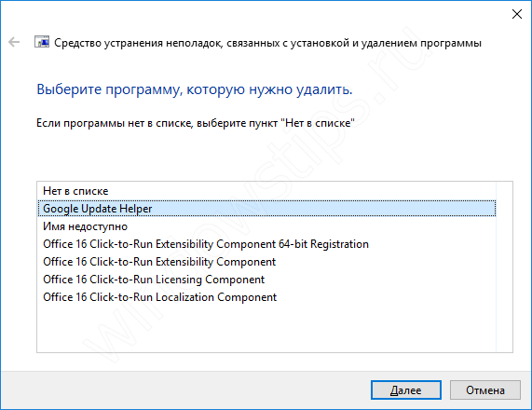Image resolution: width=532 pixels, height=410 pixels.
Task: Choose the 'Имя недоступно' list item
Action: [x=266, y=226]
